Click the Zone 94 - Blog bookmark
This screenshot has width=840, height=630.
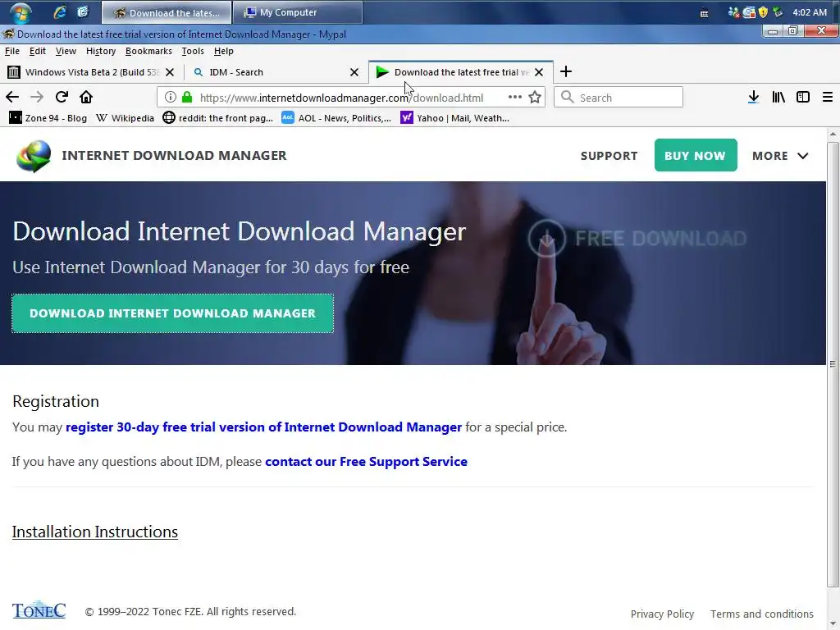pyautogui.click(x=48, y=118)
